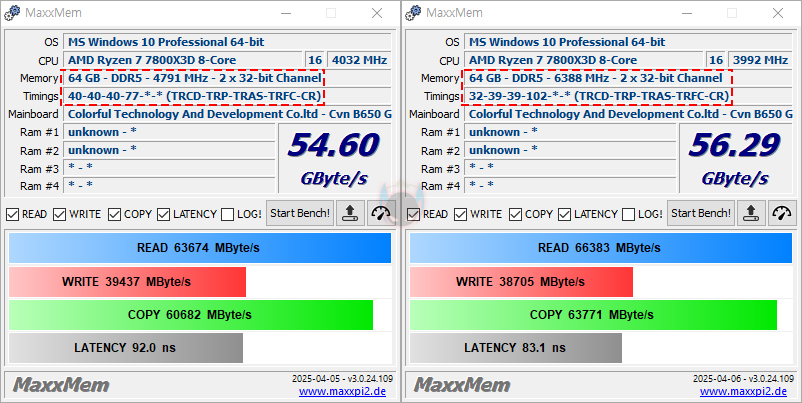Click the COPY 63771 MByte/s bar
Image resolution: width=802 pixels, height=403 pixels.
(593, 315)
